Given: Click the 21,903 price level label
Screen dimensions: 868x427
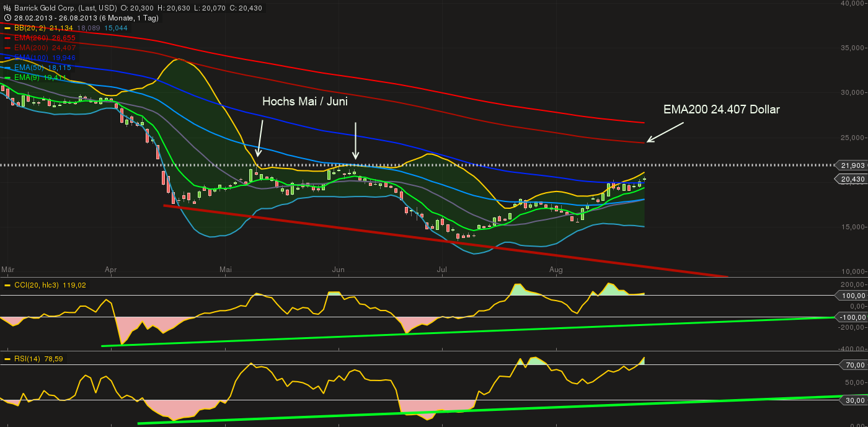Looking at the screenshot, I should tap(852, 166).
